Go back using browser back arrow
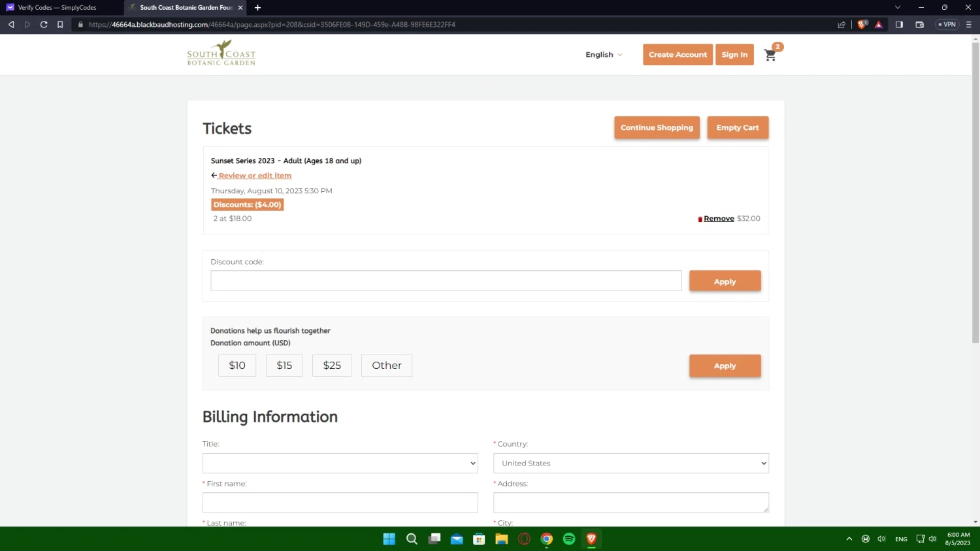980x551 pixels. click(11, 25)
